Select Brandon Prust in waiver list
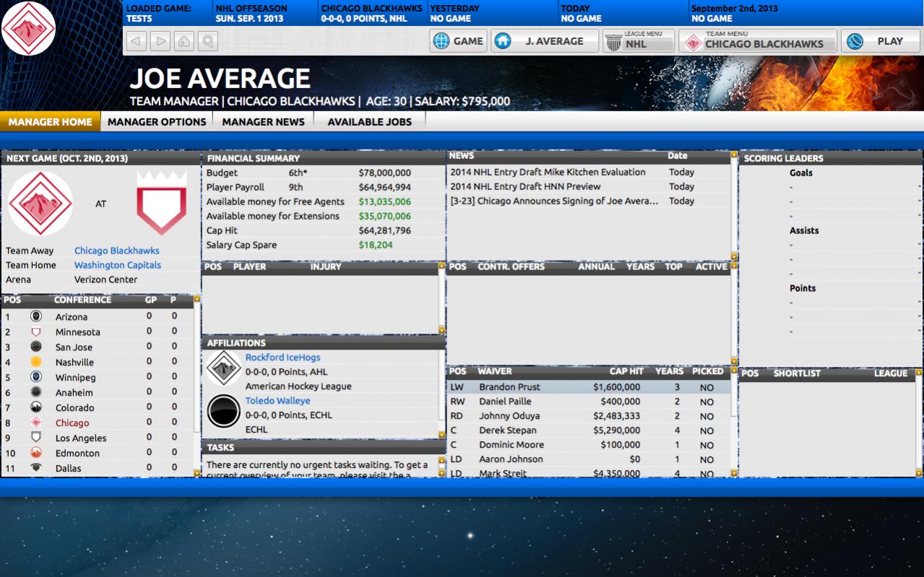 click(510, 387)
